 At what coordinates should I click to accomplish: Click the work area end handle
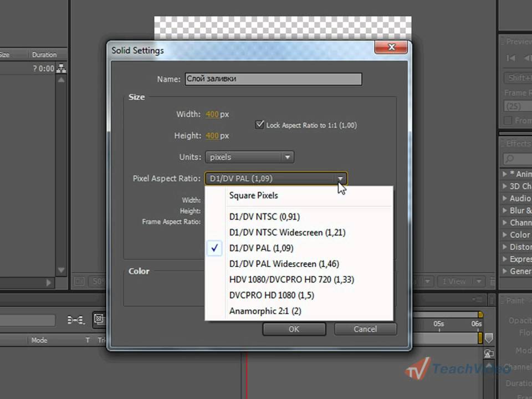(x=480, y=337)
